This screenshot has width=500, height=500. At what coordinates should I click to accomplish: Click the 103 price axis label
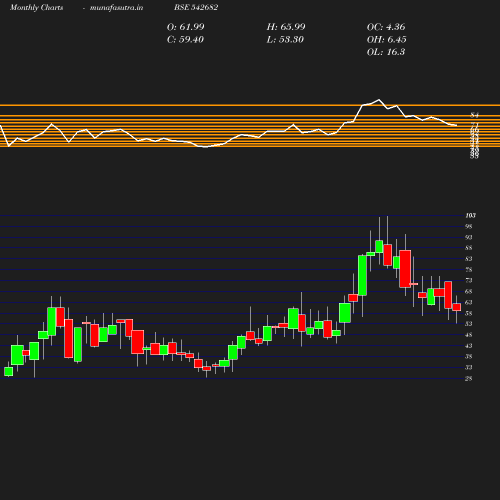[x=470, y=216]
